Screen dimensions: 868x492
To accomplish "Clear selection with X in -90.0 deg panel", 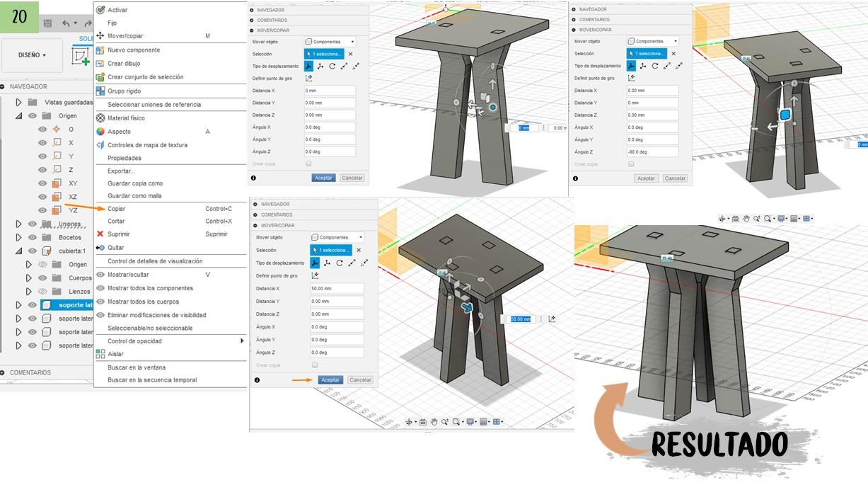I will (x=673, y=53).
